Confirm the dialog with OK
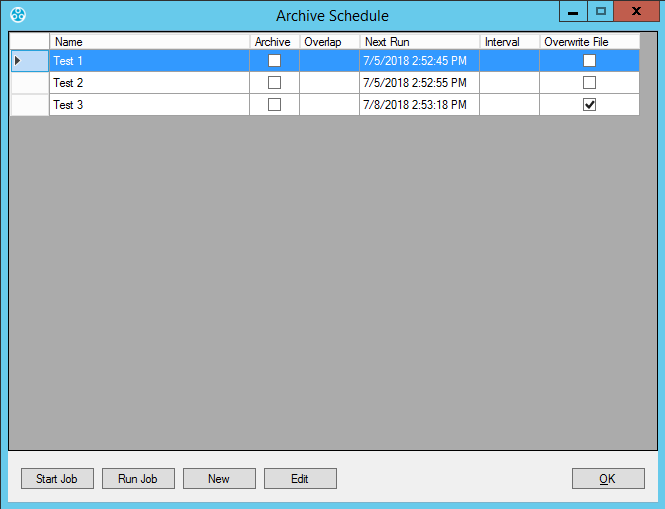Viewport: 665px width, 509px height. coord(608,479)
